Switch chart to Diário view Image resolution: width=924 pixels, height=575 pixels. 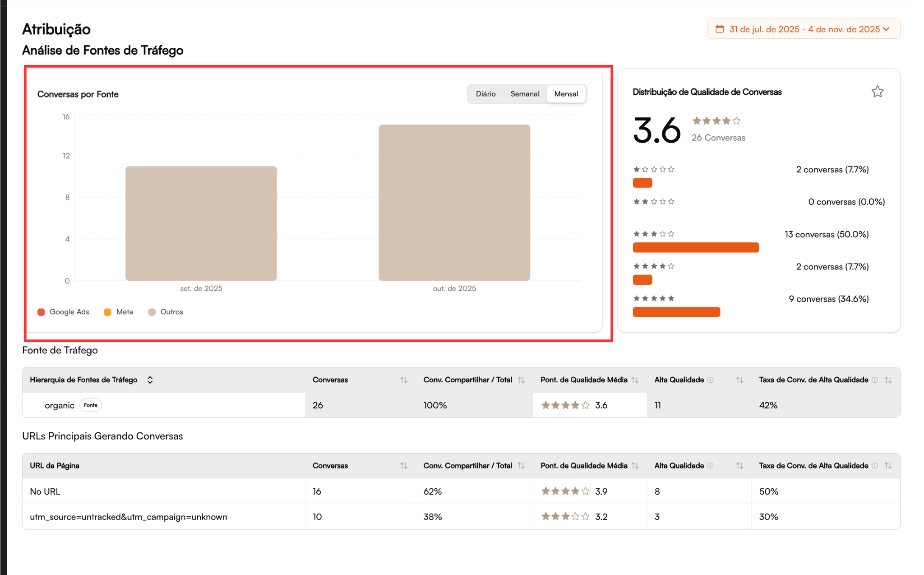pos(485,94)
